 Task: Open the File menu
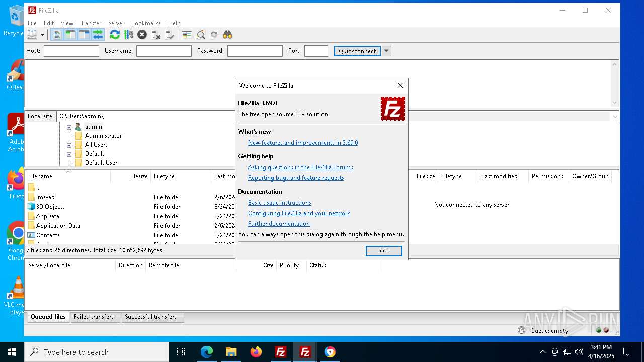pyautogui.click(x=32, y=23)
